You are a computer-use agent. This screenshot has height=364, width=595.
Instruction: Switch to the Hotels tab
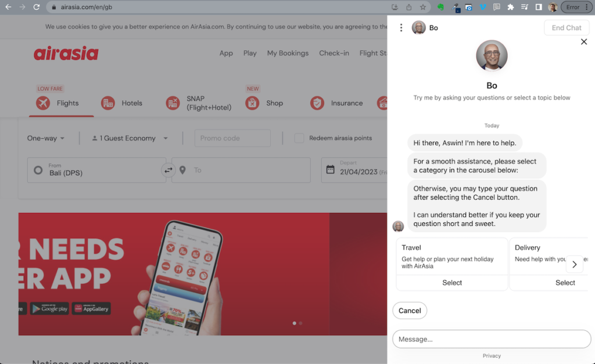pyautogui.click(x=121, y=103)
